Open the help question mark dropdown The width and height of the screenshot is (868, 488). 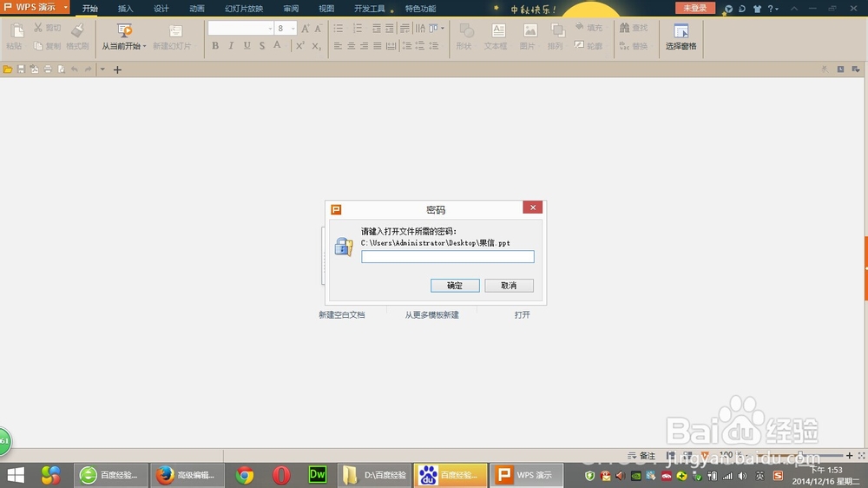[773, 9]
